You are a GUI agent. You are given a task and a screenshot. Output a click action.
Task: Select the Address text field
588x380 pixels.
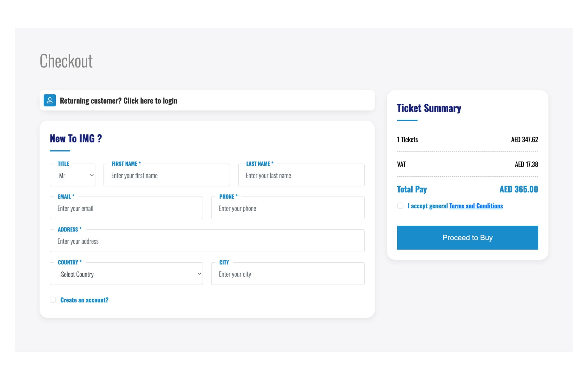pyautogui.click(x=207, y=241)
